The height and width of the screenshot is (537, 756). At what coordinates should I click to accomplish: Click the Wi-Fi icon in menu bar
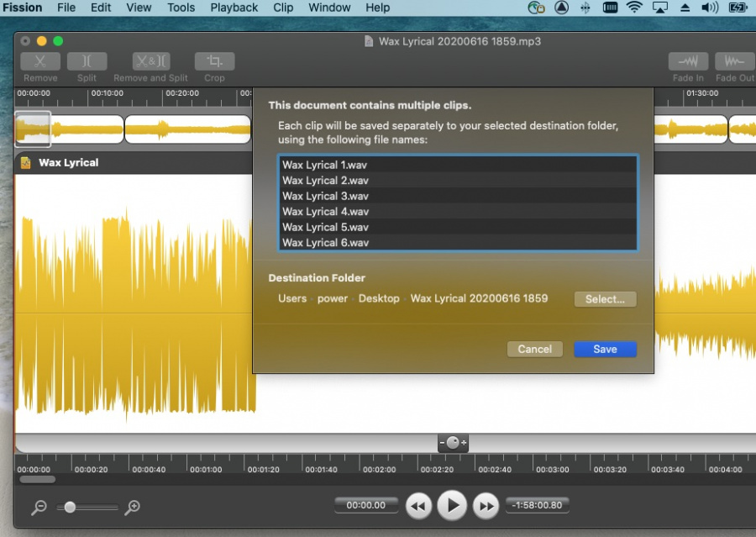634,8
